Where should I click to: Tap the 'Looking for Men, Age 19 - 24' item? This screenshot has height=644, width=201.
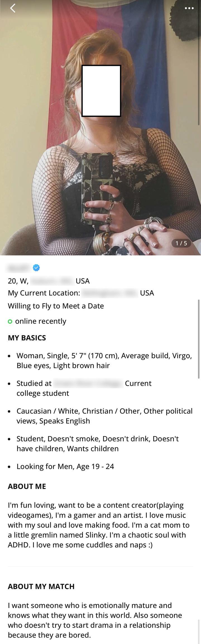coord(65,466)
